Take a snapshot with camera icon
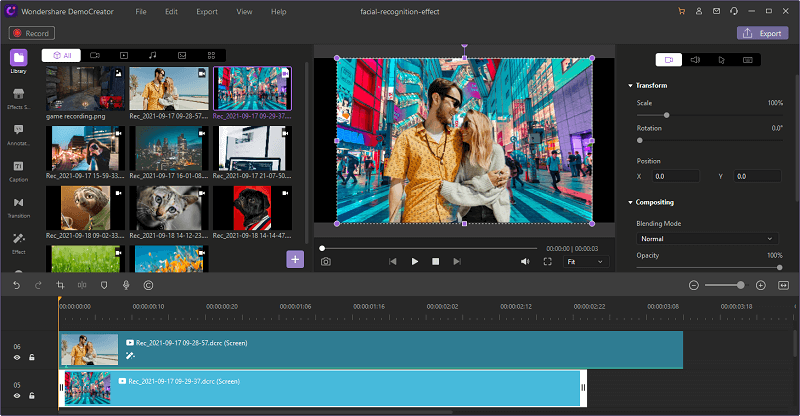The width and height of the screenshot is (800, 416). [x=326, y=261]
